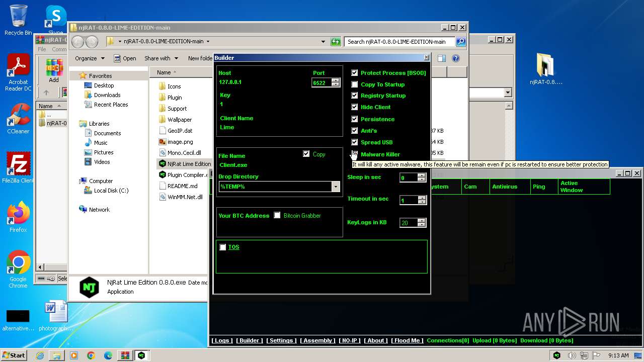Toggle the Explorer preview pane icon
The image size is (644, 362).
click(x=441, y=58)
